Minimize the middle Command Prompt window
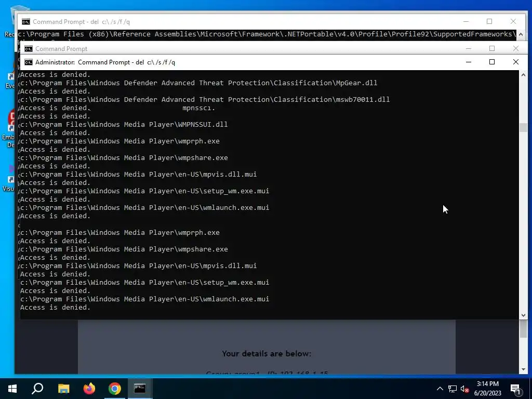The image size is (532, 399). [x=469, y=48]
